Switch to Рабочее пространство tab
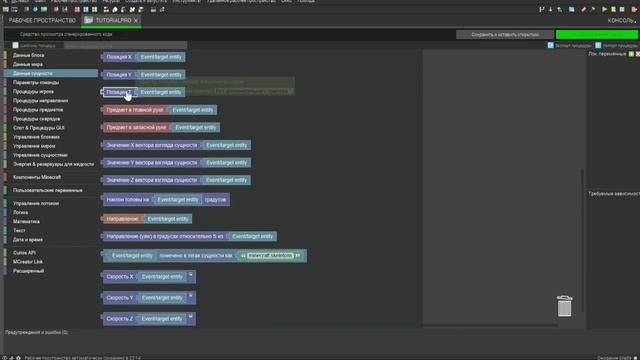This screenshot has width=640, height=360. click(42, 20)
